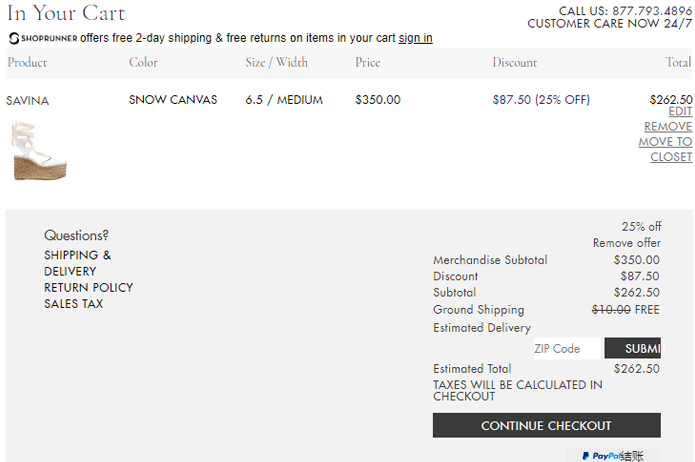Click the ShopRunner sign in link
Viewport: 695px width, 462px height.
coord(415,38)
